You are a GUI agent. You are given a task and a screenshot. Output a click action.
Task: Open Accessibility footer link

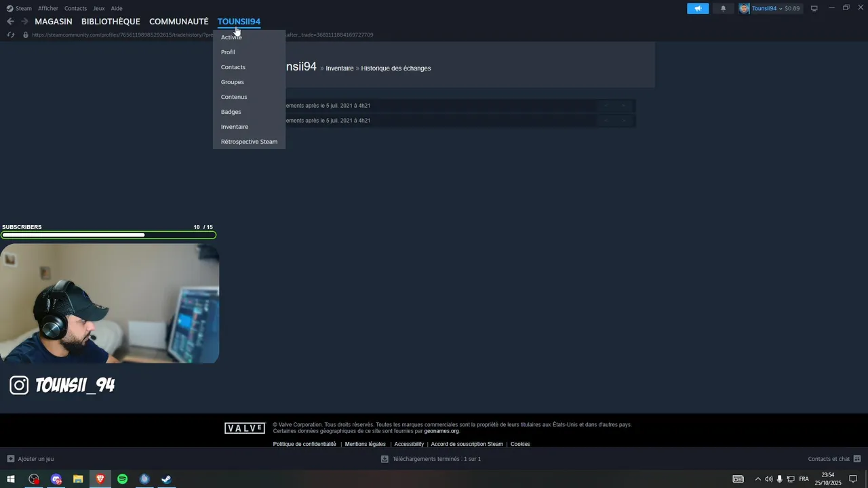coord(409,444)
